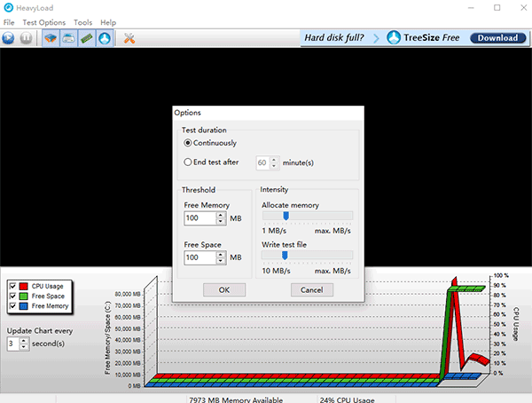Click the Download button in banner
This screenshot has height=403, width=532.
tap(497, 37)
